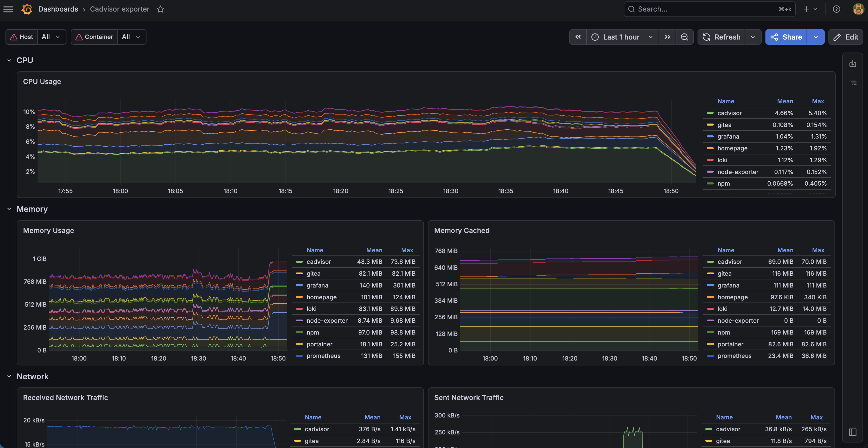Shift time range backward
Image resolution: width=868 pixels, height=448 pixels.
click(578, 37)
